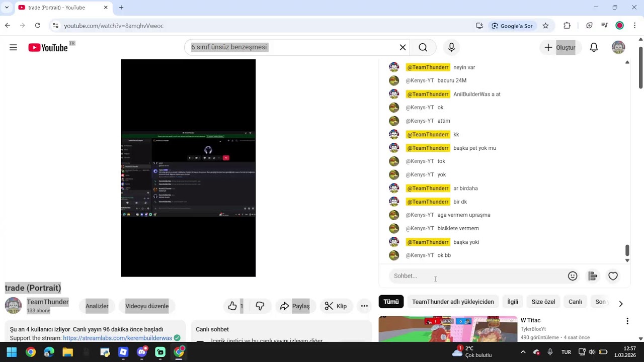The image size is (644, 362).
Task: Select the Size özel chip
Action: [x=543, y=302]
